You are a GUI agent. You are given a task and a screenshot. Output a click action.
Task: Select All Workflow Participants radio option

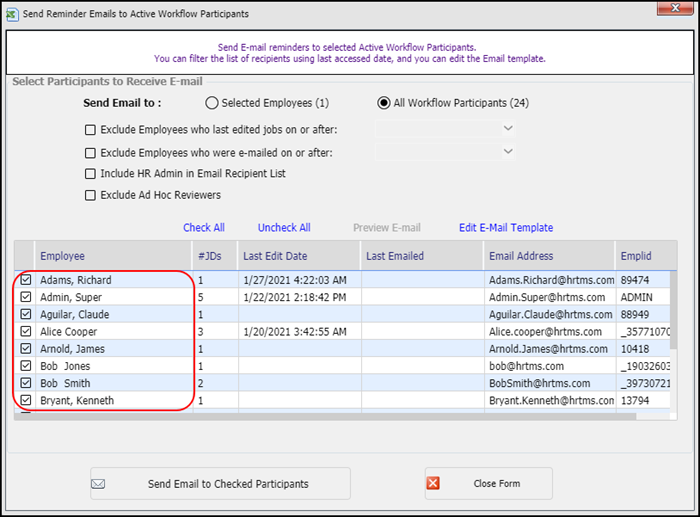pos(383,103)
